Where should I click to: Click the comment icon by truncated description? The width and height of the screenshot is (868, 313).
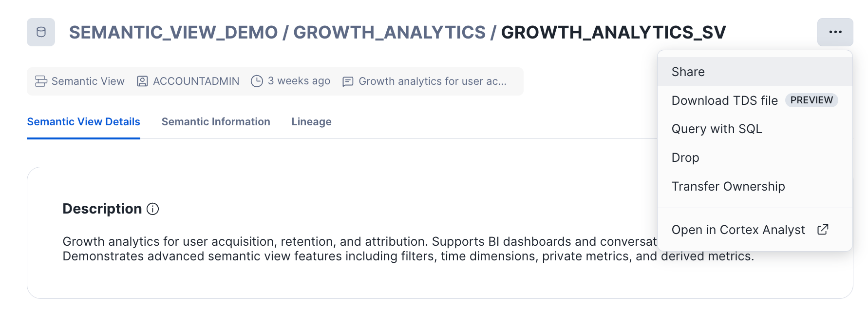coord(348,81)
